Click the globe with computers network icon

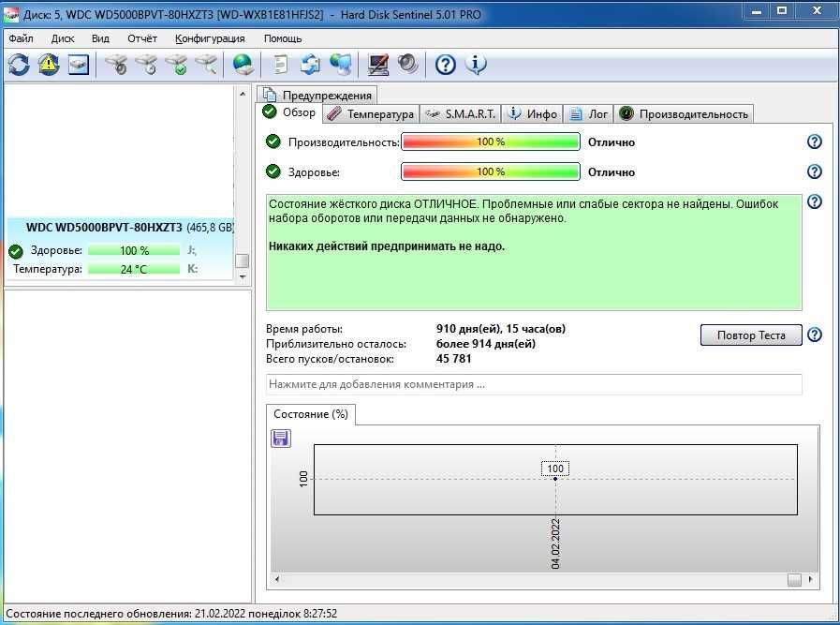tap(341, 65)
